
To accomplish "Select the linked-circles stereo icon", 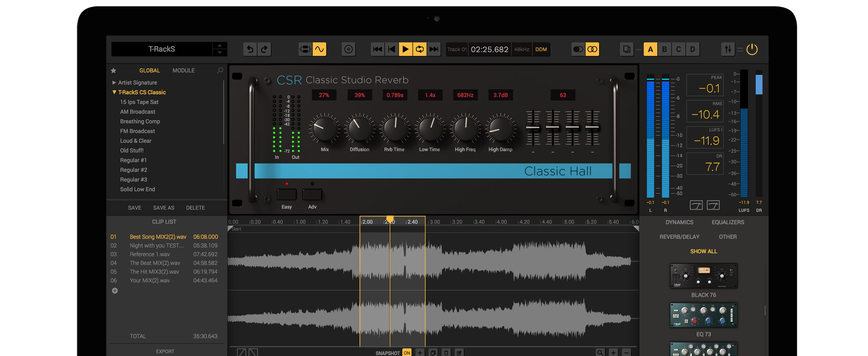I will (592, 49).
